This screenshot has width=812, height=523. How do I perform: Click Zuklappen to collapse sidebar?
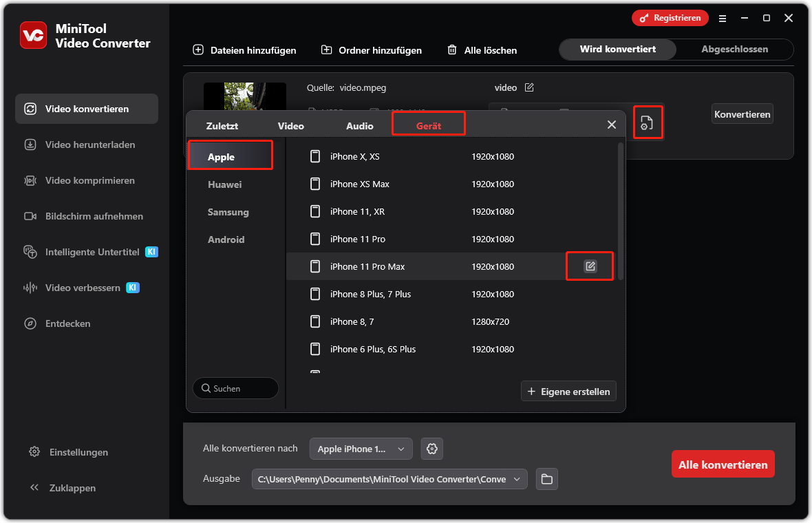[x=63, y=488]
